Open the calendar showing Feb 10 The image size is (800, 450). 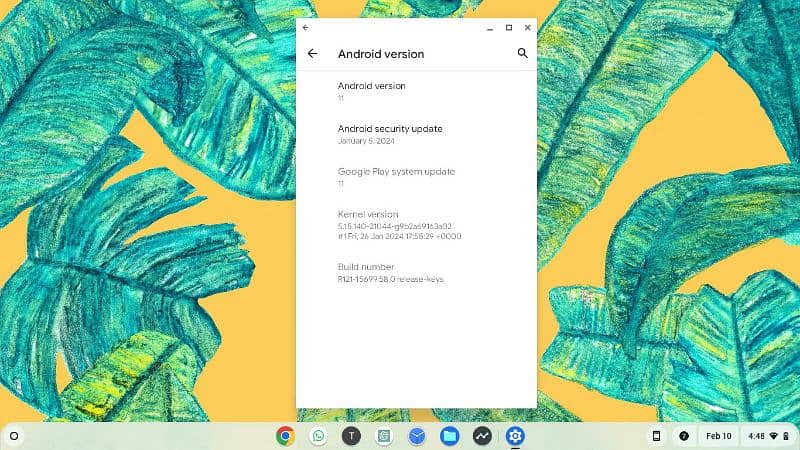[x=718, y=436]
